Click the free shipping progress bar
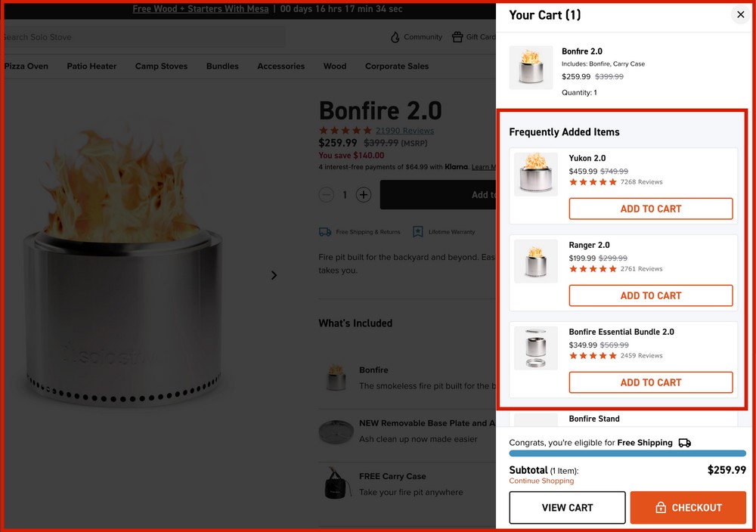This screenshot has width=756, height=532. point(627,453)
